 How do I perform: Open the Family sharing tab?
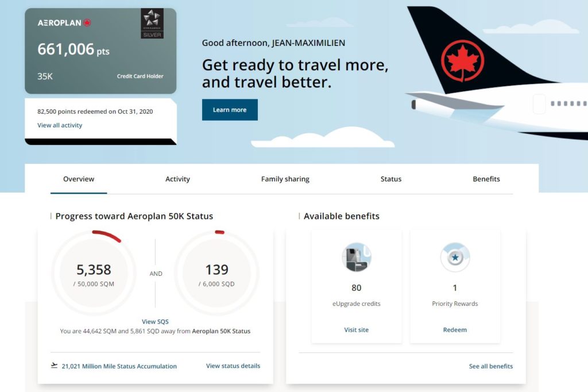click(x=285, y=179)
